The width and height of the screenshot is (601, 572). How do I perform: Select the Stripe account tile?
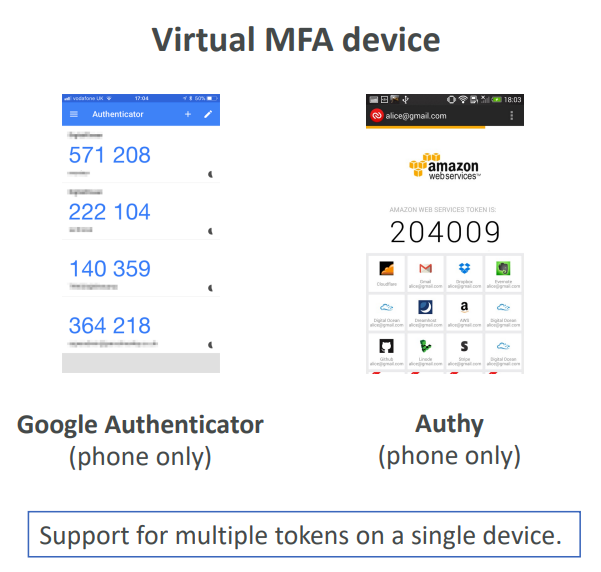coord(465,350)
